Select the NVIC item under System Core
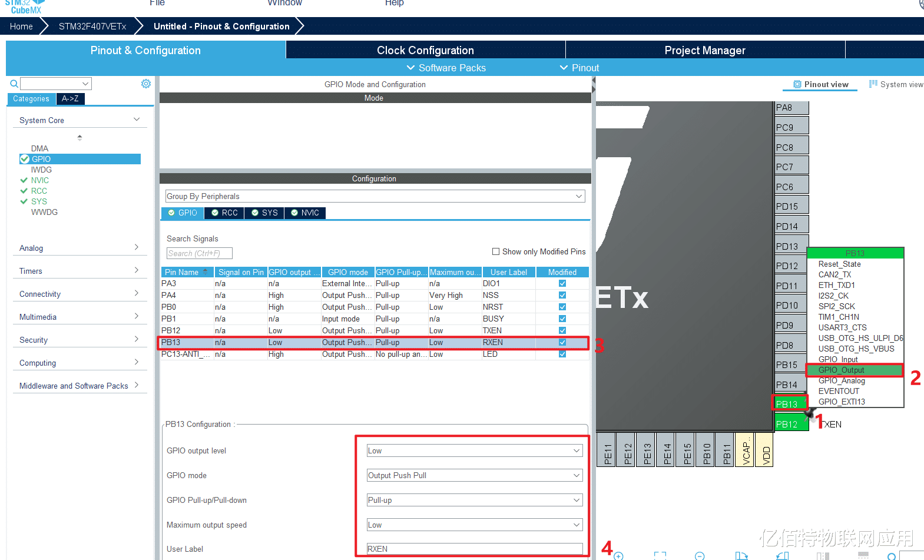 point(40,180)
